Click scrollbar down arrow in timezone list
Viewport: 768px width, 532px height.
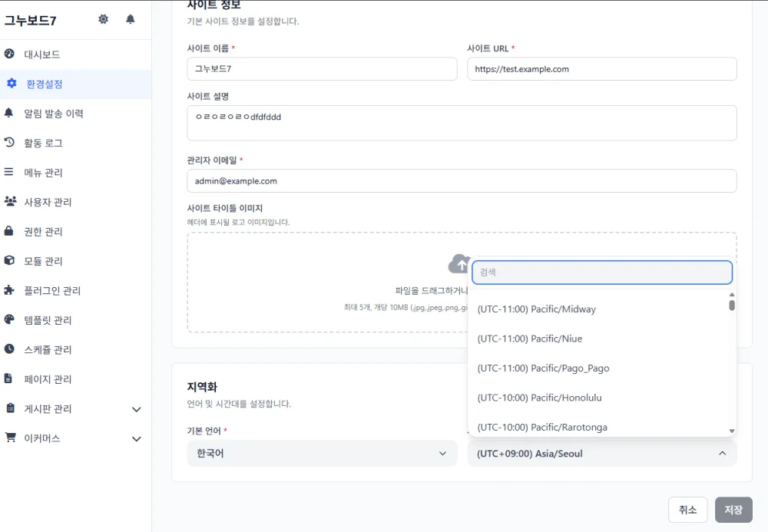tap(732, 431)
